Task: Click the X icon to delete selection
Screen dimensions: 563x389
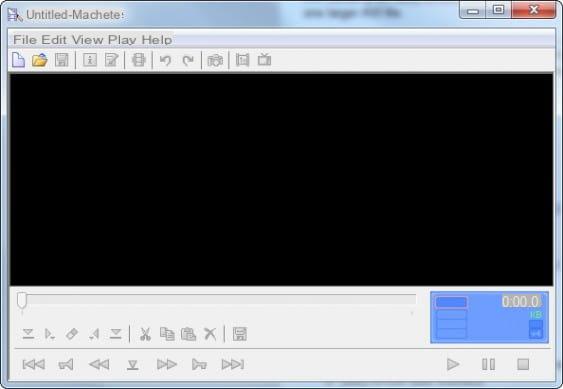Action: pos(210,334)
